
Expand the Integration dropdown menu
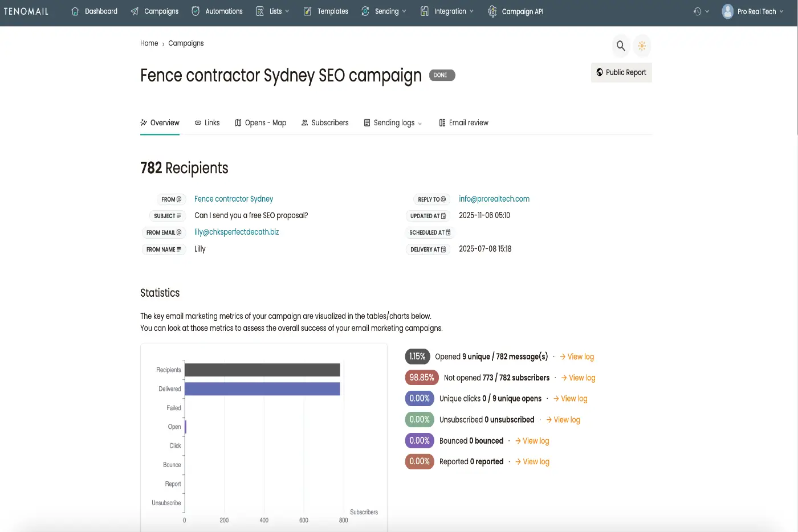coord(471,11)
